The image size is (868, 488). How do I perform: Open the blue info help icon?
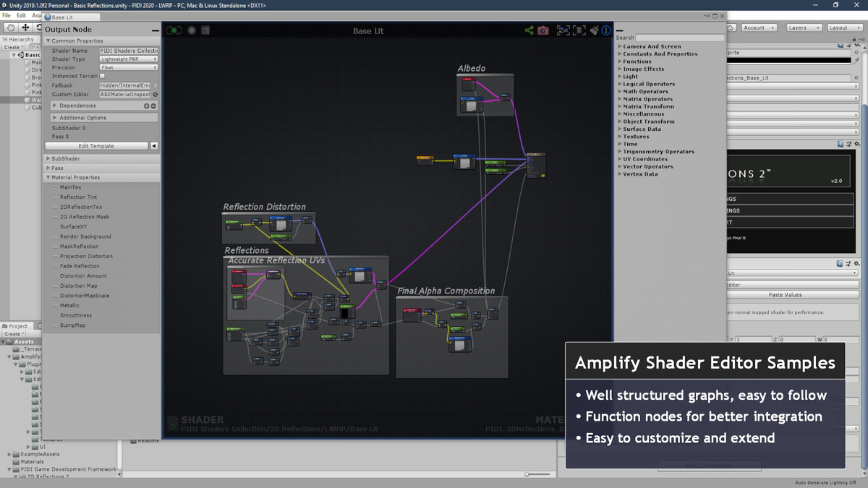tap(606, 30)
